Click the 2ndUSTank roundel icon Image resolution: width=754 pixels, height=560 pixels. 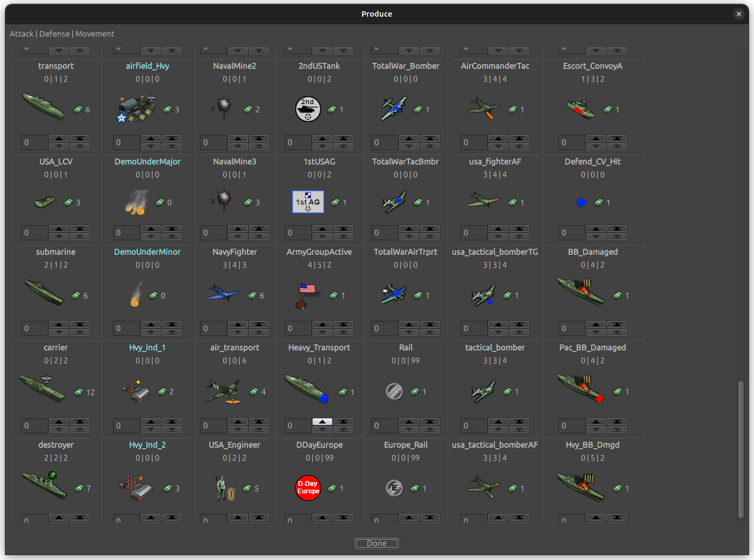(308, 109)
